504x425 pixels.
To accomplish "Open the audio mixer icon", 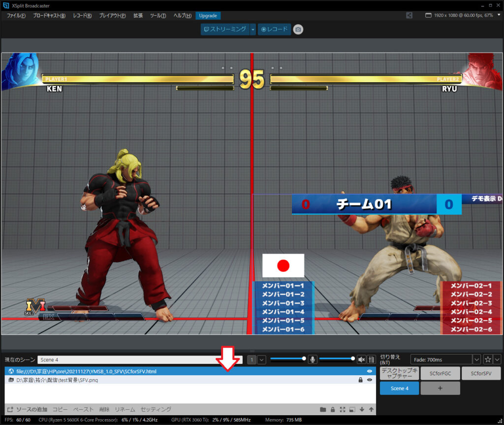I will point(371,360).
